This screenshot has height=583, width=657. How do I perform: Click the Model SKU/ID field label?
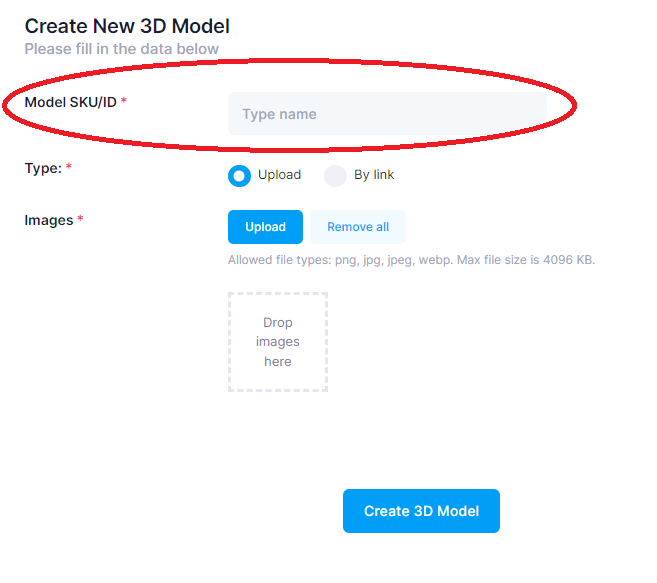pyautogui.click(x=70, y=102)
